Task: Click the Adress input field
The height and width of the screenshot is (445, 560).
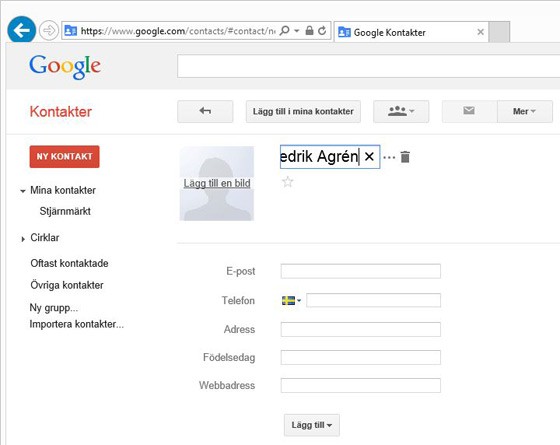Action: (x=360, y=329)
